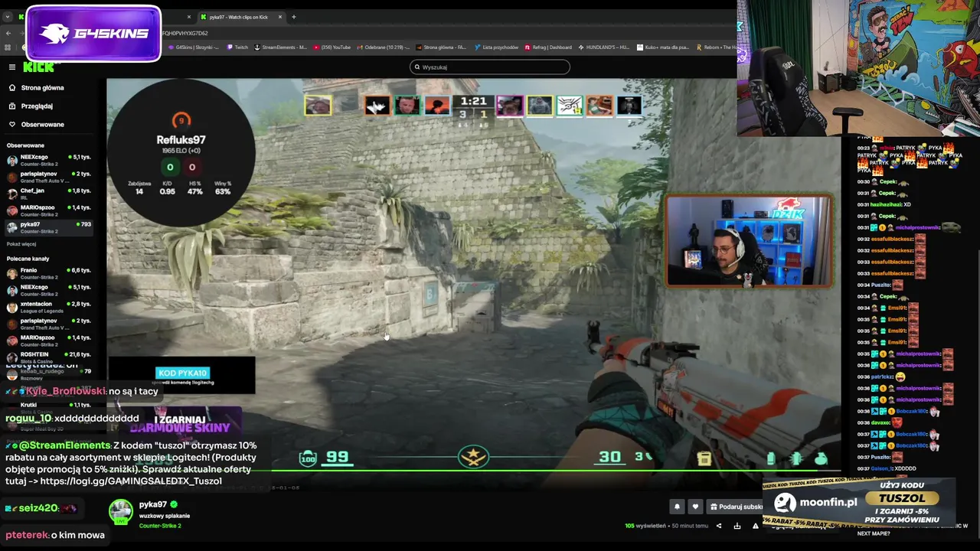The height and width of the screenshot is (551, 980).
Task: Click the address bar URL text
Action: pyautogui.click(x=185, y=34)
